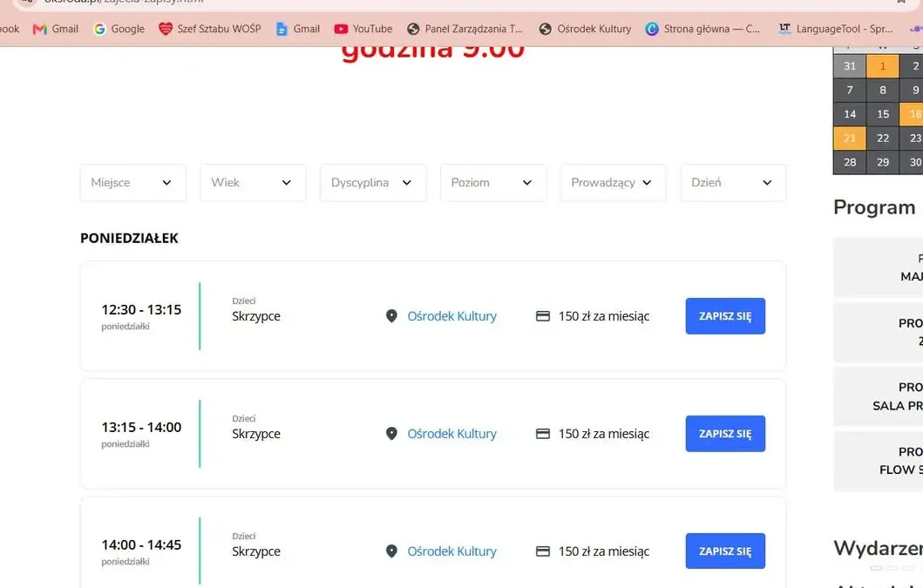Image resolution: width=923 pixels, height=588 pixels.
Task: Select day 29 in the calendar
Action: click(x=882, y=162)
